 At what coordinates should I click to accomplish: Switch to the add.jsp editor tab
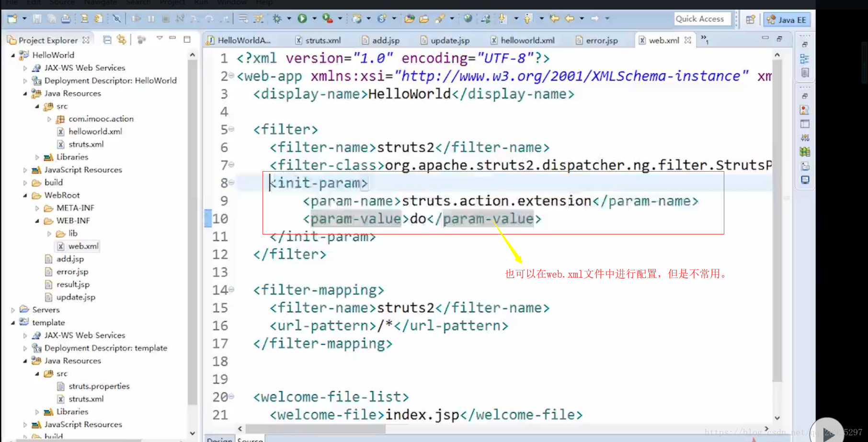pos(381,40)
